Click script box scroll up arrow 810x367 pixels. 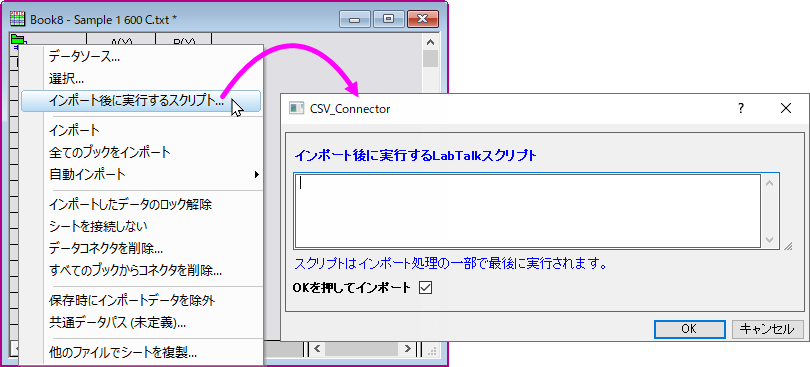769,183
